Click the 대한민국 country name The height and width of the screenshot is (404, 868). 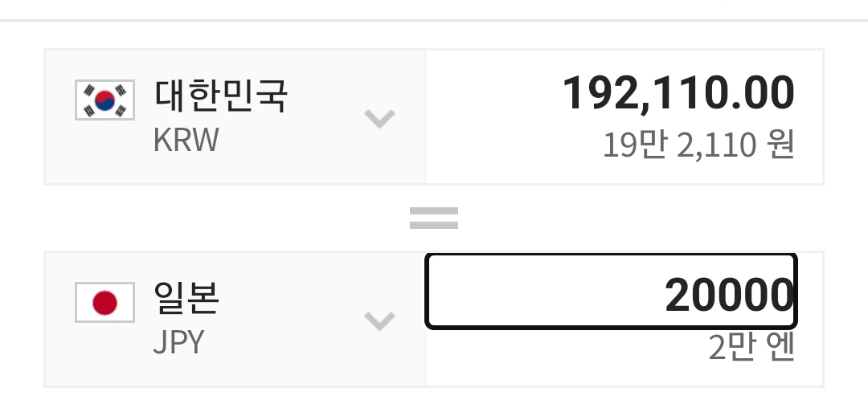point(221,96)
